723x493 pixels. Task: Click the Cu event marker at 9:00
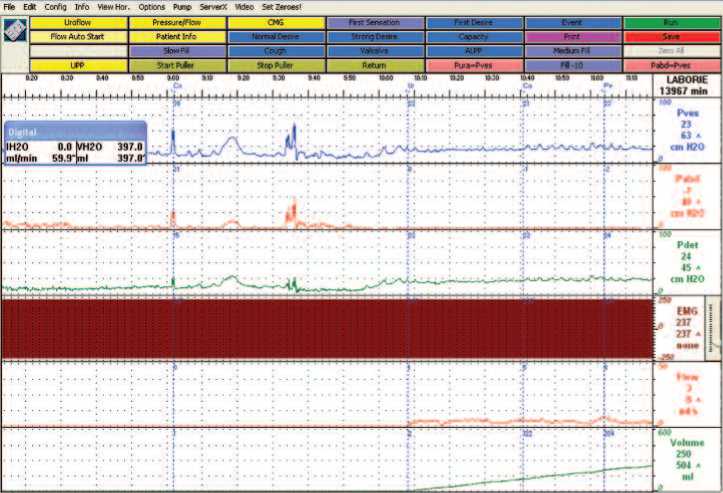click(x=177, y=86)
